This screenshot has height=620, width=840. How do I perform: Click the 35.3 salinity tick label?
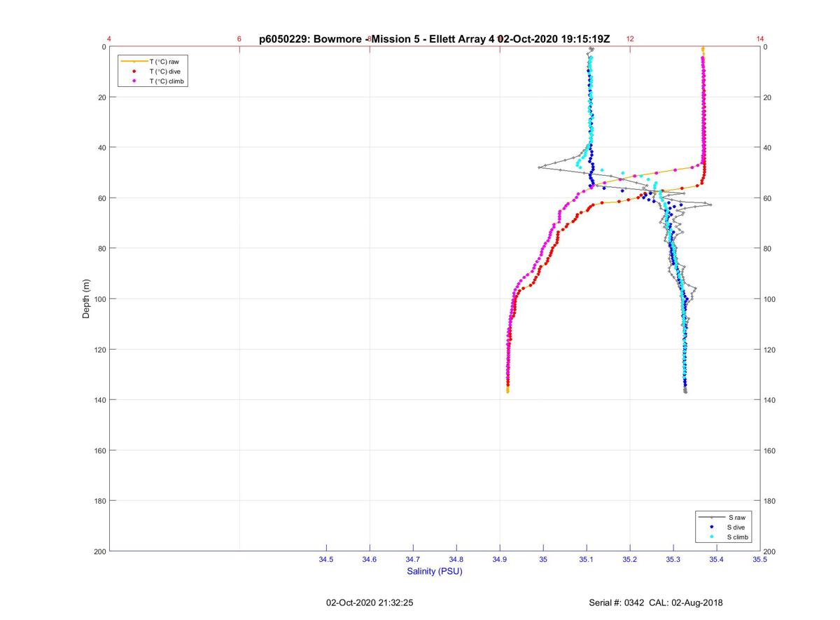tap(673, 560)
